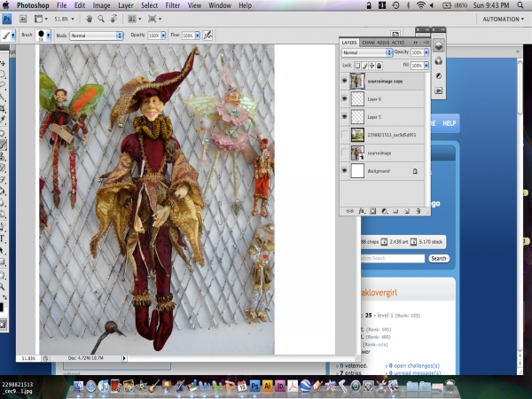
Task: Open the Image menu
Action: [101, 5]
